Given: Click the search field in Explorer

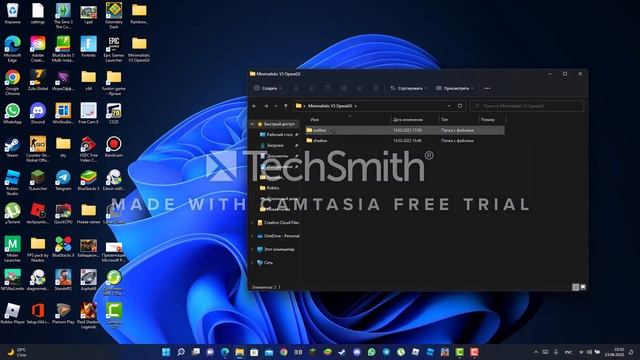Looking at the screenshot, I should pyautogui.click(x=527, y=106).
